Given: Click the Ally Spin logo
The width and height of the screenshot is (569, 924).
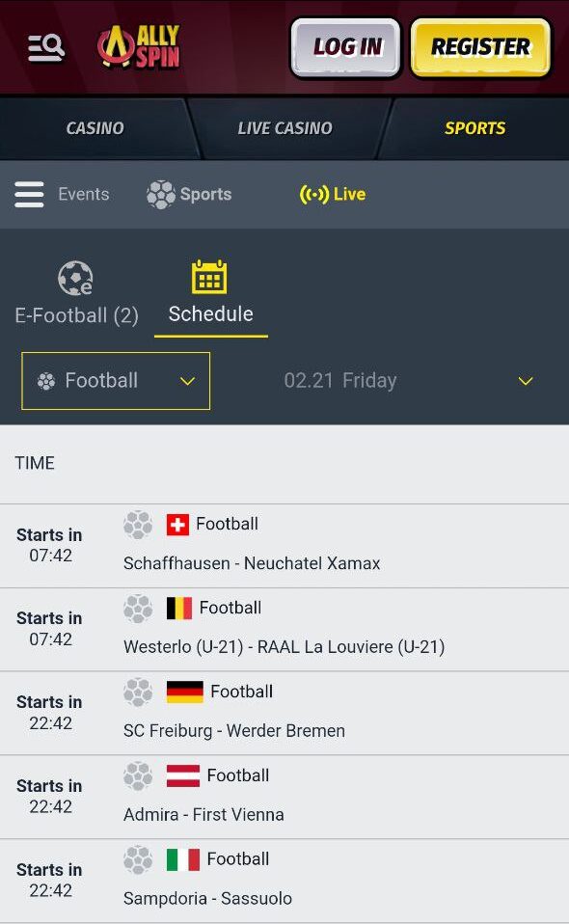Looking at the screenshot, I should [139, 46].
